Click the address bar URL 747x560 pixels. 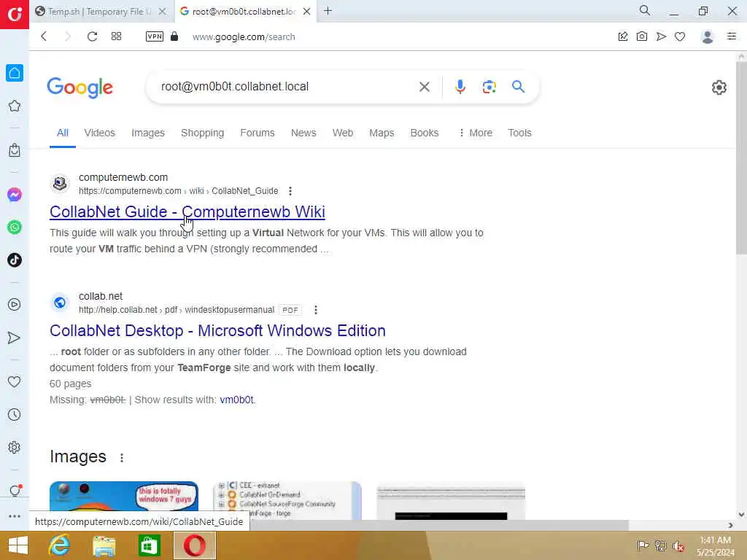pos(244,36)
